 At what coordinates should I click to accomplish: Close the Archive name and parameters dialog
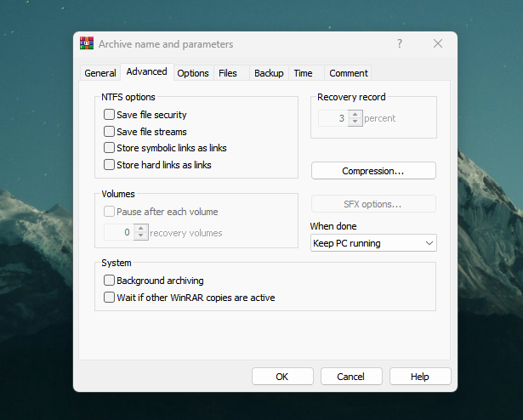tap(438, 43)
